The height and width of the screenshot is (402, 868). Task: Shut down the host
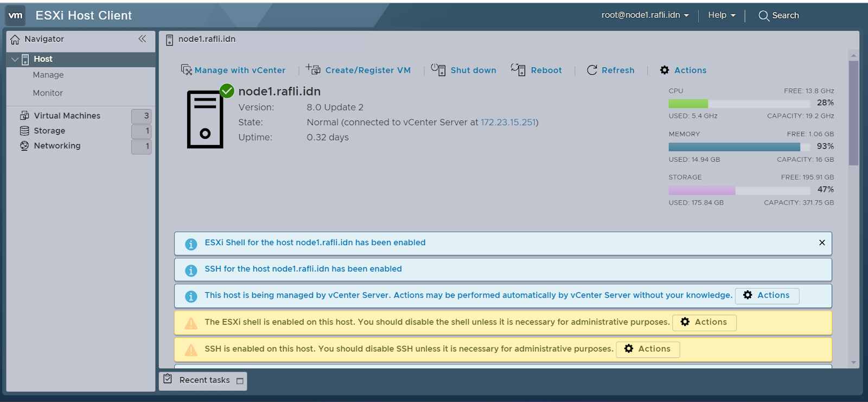[x=473, y=71]
